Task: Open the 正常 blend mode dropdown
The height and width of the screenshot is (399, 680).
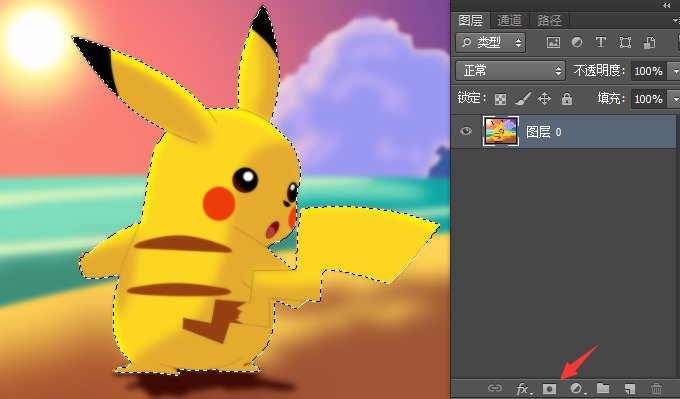Action: [510, 71]
